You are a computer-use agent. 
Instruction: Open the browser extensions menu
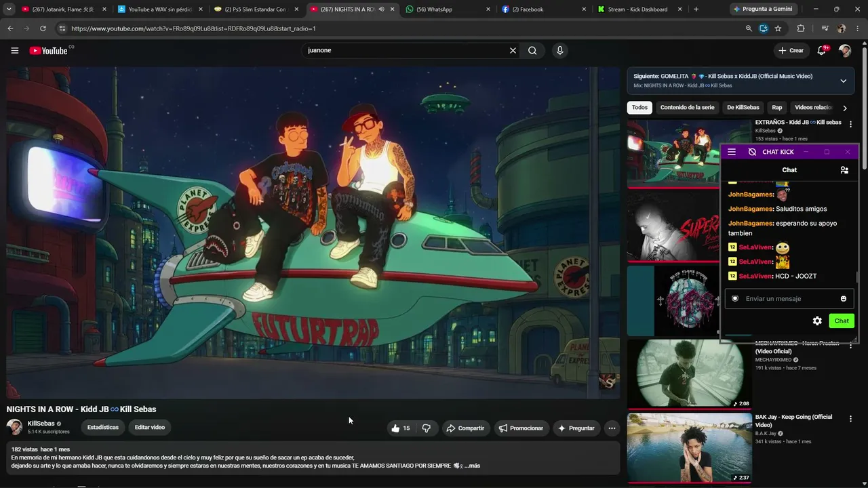[x=801, y=28]
